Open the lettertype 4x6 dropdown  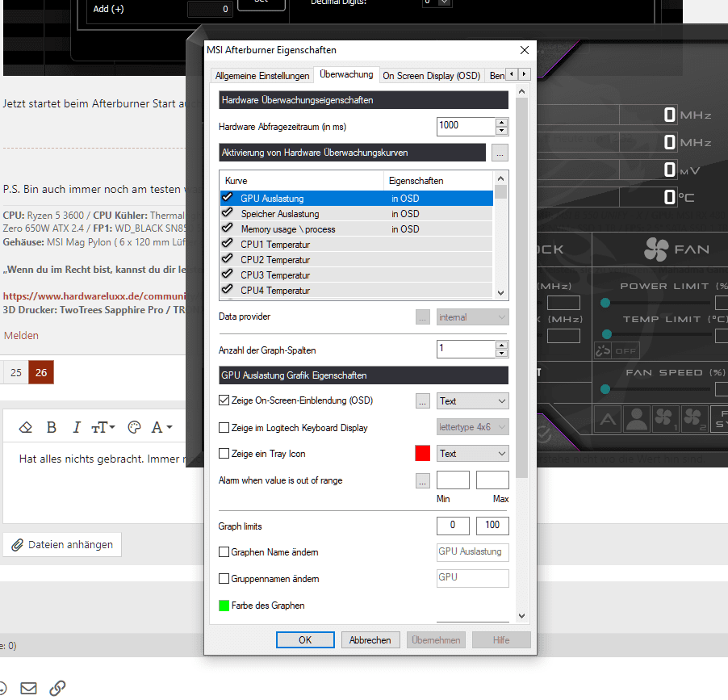pyautogui.click(x=473, y=427)
